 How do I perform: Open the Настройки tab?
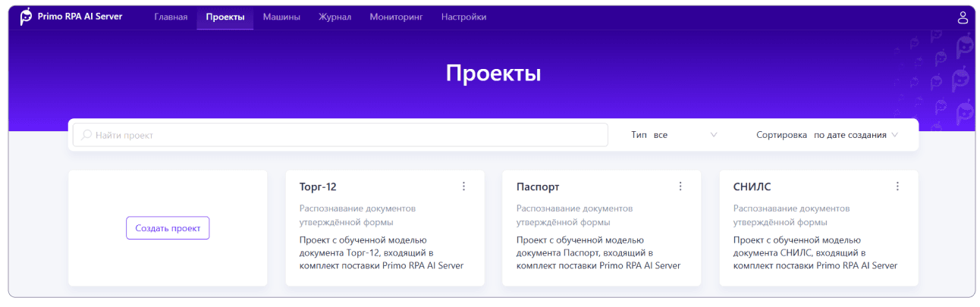point(463,17)
